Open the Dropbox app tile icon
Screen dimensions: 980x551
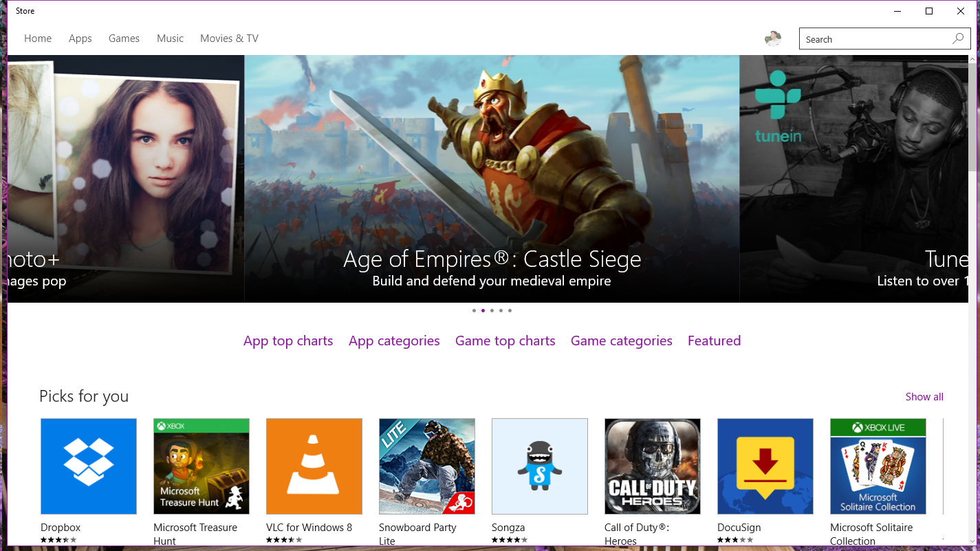point(89,466)
